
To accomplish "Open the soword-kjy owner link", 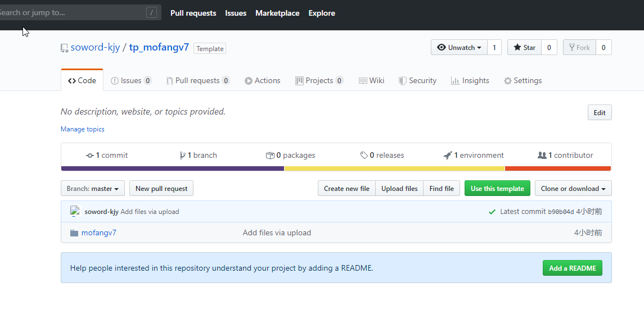I will (x=95, y=47).
